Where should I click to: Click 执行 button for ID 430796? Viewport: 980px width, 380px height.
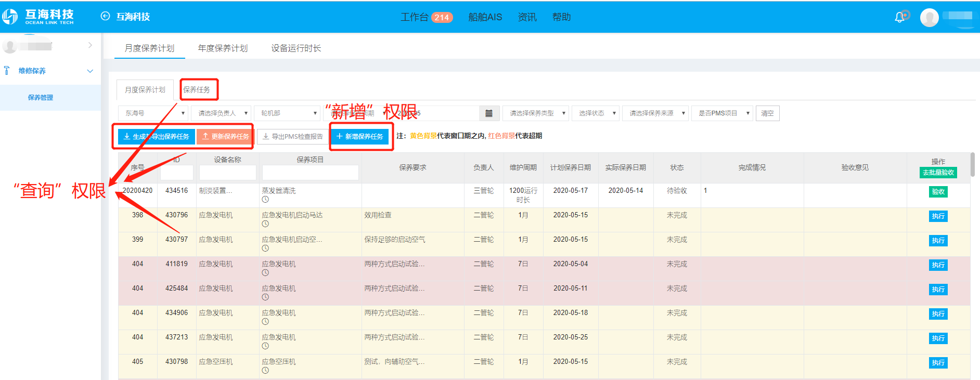(x=938, y=216)
